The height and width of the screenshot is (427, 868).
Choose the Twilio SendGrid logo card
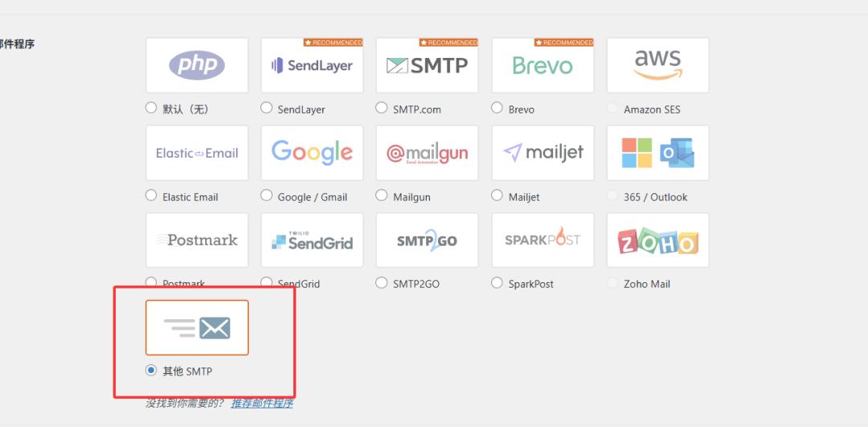pyautogui.click(x=312, y=240)
